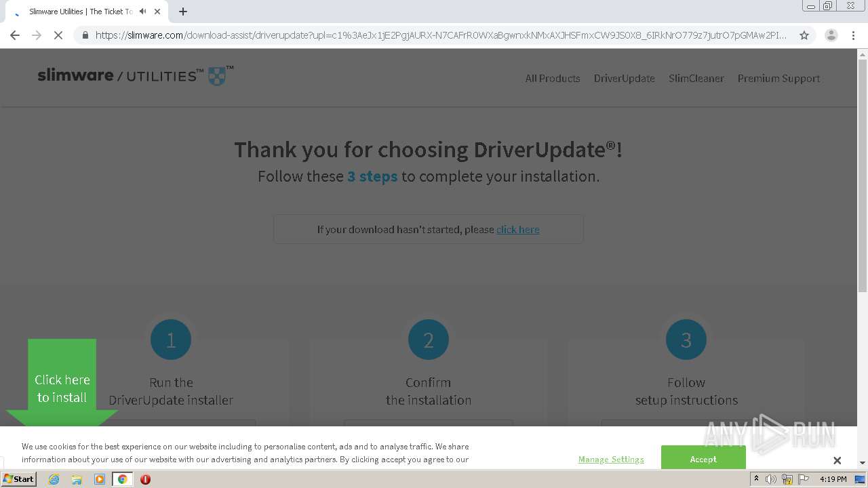This screenshot has height=488, width=868.
Task: Go to SlimCleaner page
Action: [696, 79]
